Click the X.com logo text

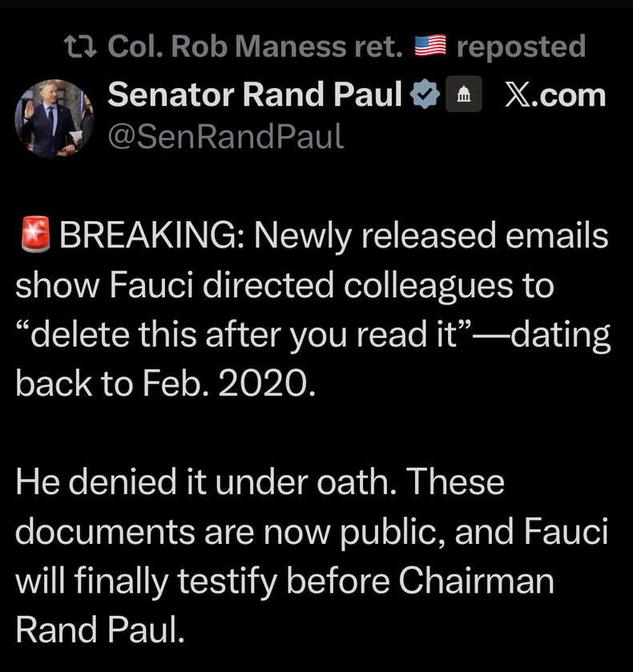pyautogui.click(x=555, y=95)
